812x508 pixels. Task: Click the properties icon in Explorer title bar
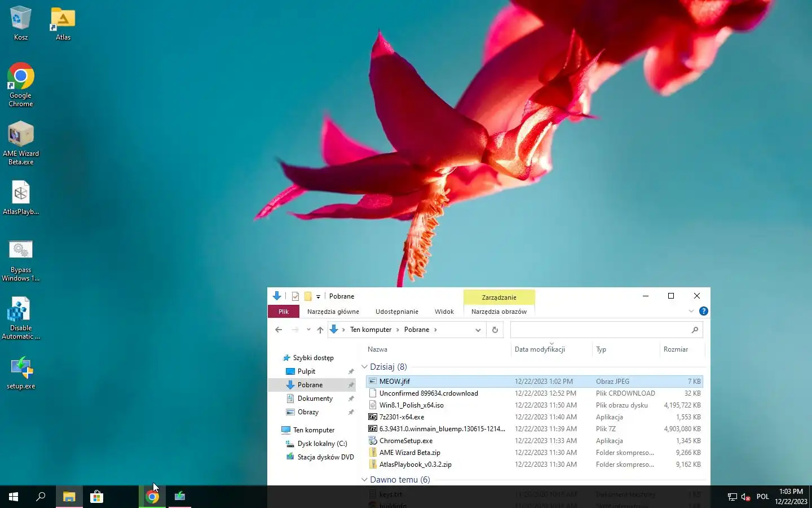pyautogui.click(x=295, y=296)
